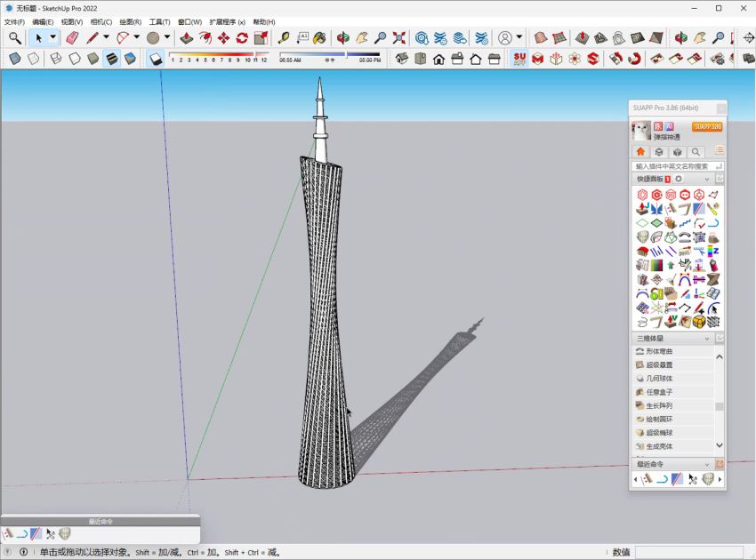Enable hidden line face style
The image size is (756, 560).
(74, 59)
